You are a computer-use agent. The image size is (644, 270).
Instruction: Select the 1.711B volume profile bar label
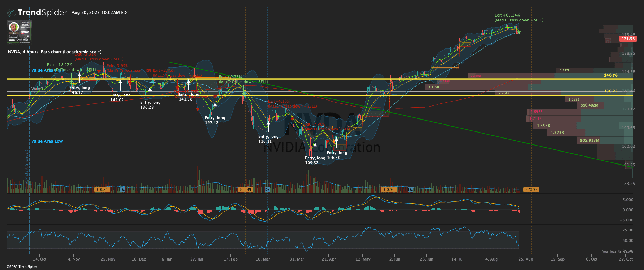(535, 118)
